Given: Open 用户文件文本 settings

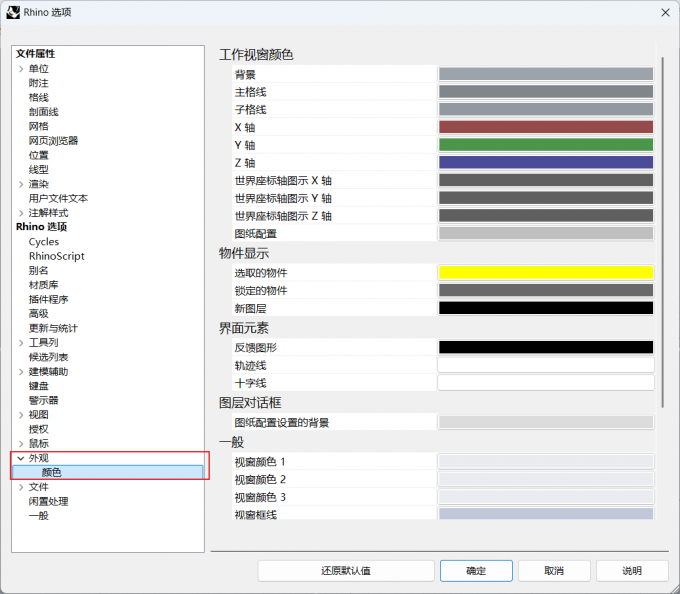Looking at the screenshot, I should click(58, 199).
